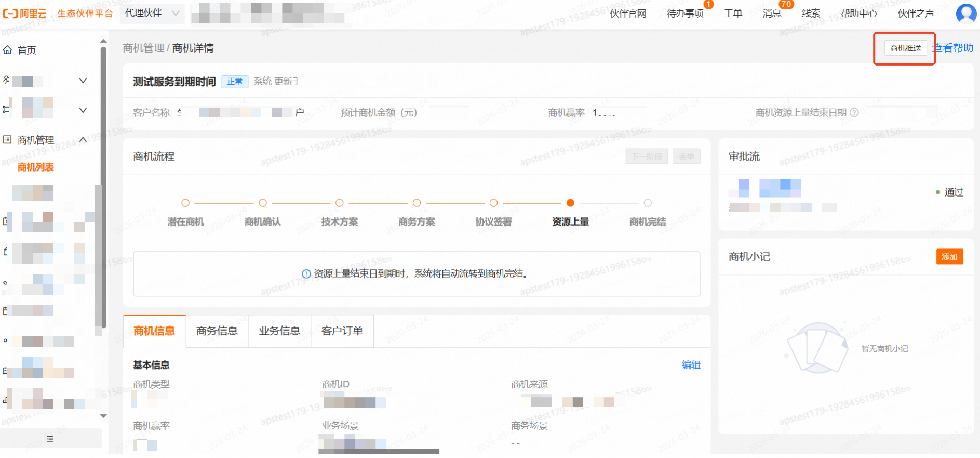Screen dimensions: 980x458
Task: Open 查看帮助 link
Action: (x=955, y=48)
